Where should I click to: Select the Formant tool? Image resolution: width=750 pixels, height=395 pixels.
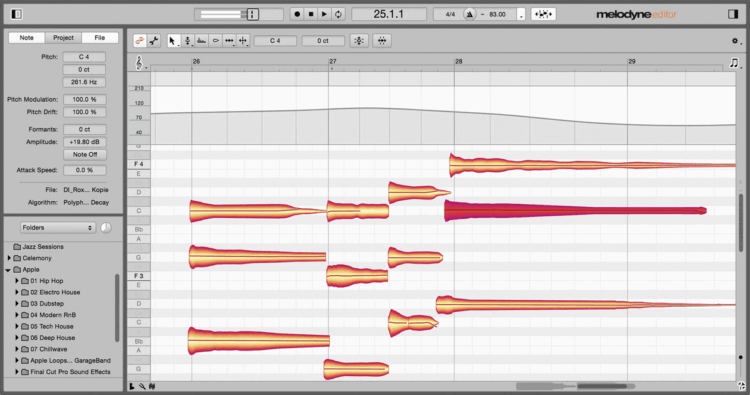tap(201, 41)
